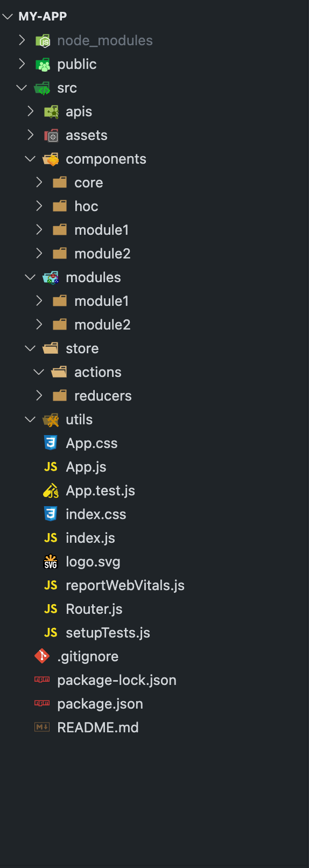Screen dimensions: 309x868
Task: Click the node_modules folder icon
Action: tap(43, 41)
